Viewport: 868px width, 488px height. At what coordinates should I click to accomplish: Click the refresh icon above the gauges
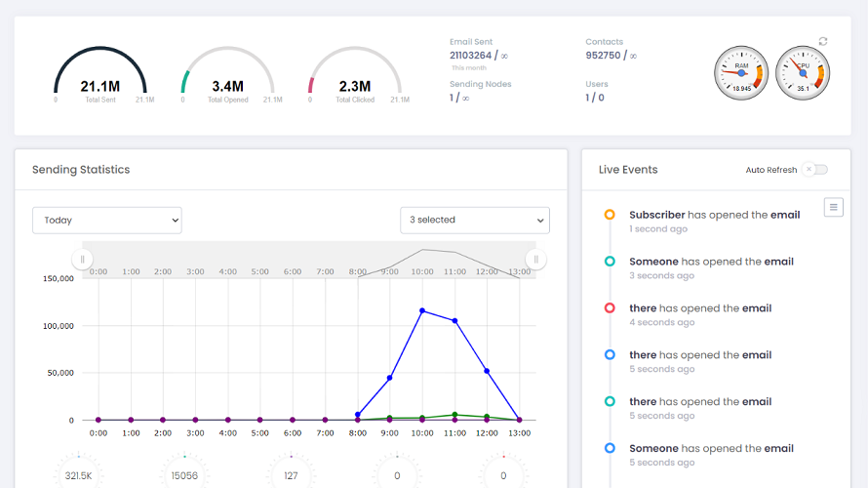tap(823, 41)
